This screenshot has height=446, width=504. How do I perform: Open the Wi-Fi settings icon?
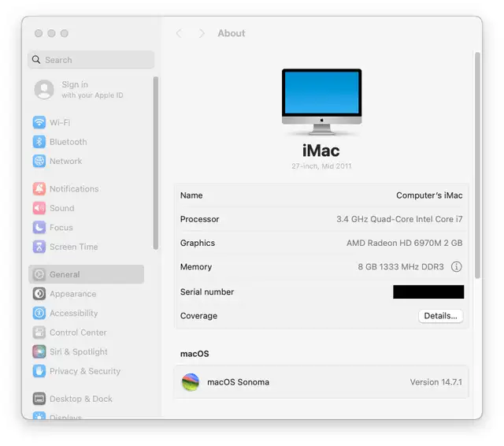(39, 122)
